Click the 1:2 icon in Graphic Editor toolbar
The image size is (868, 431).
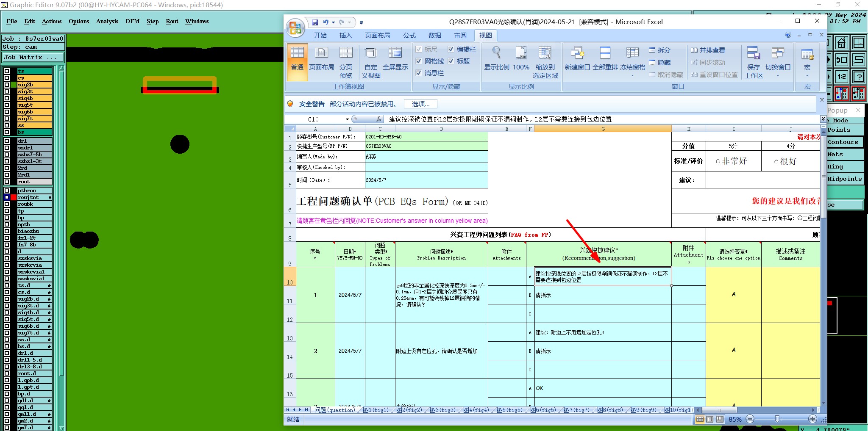842,77
